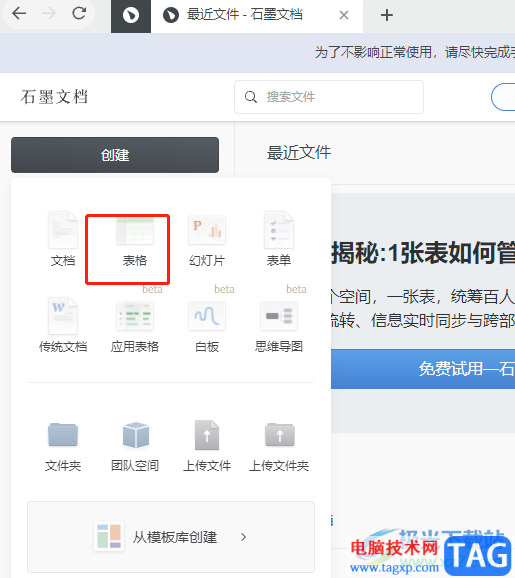
Task: Create a new 文档 document
Action: point(63,240)
